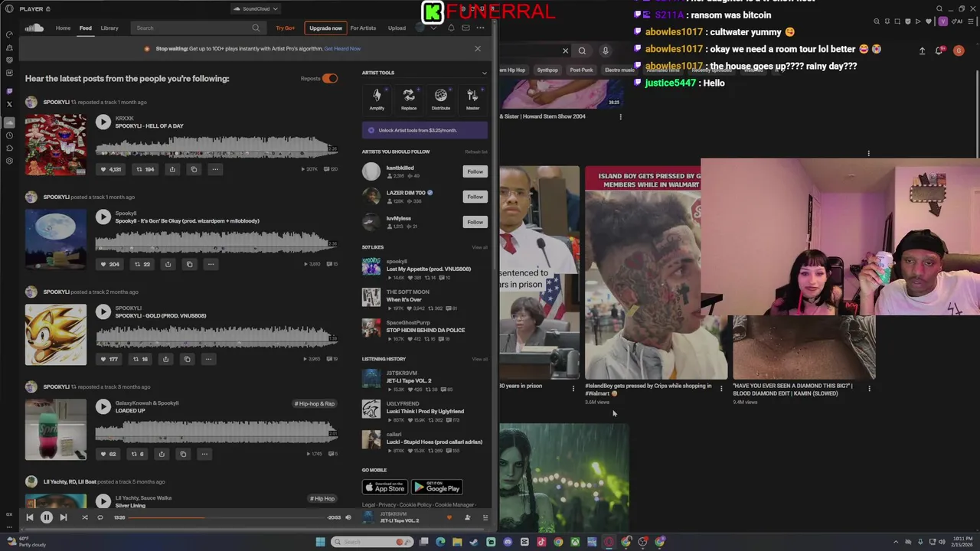Open options menu for Howard Stern Show video
Image resolution: width=980 pixels, height=551 pixels.
click(620, 117)
